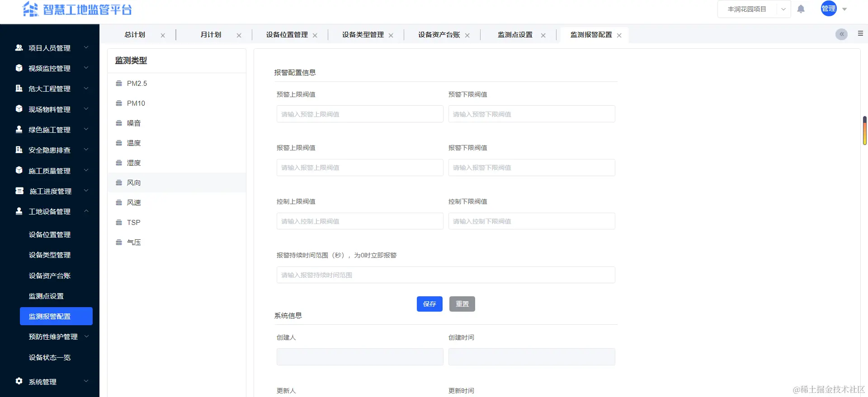
Task: Expand the 视频监控管理 sidebar menu
Action: coord(50,68)
